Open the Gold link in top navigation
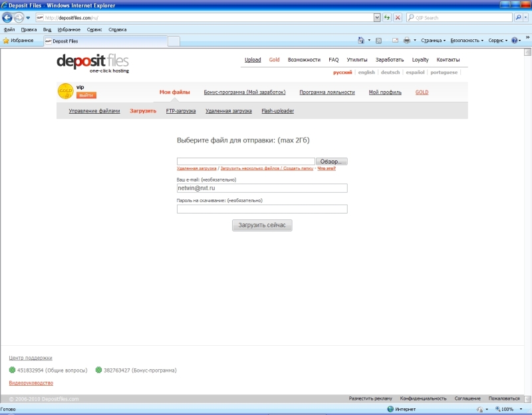This screenshot has height=415, width=532. (x=274, y=60)
